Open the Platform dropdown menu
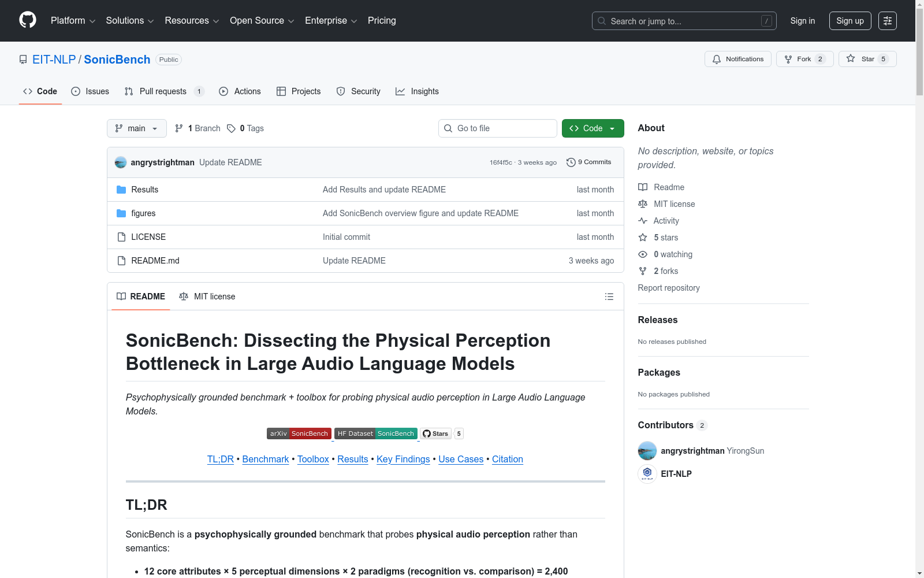Screen dimensions: 924x578 (x=73, y=21)
